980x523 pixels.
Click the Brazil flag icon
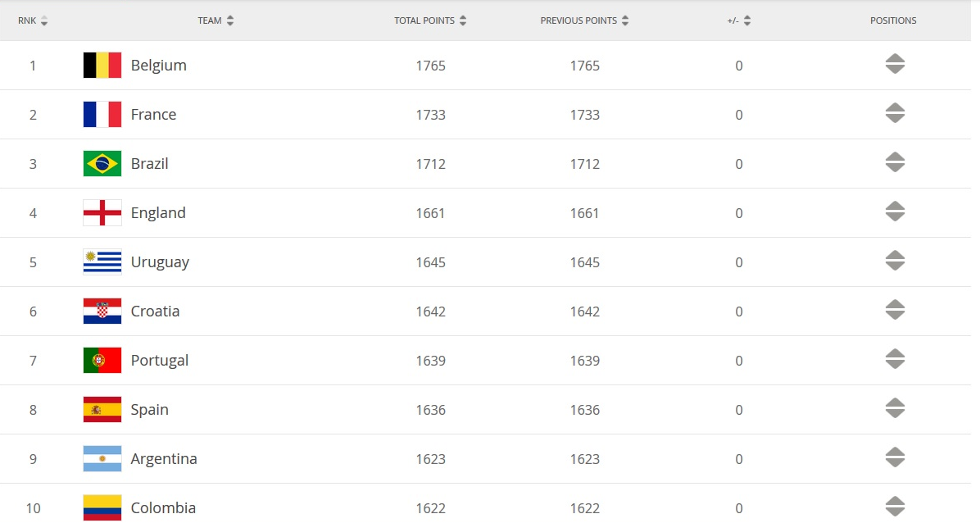point(102,164)
